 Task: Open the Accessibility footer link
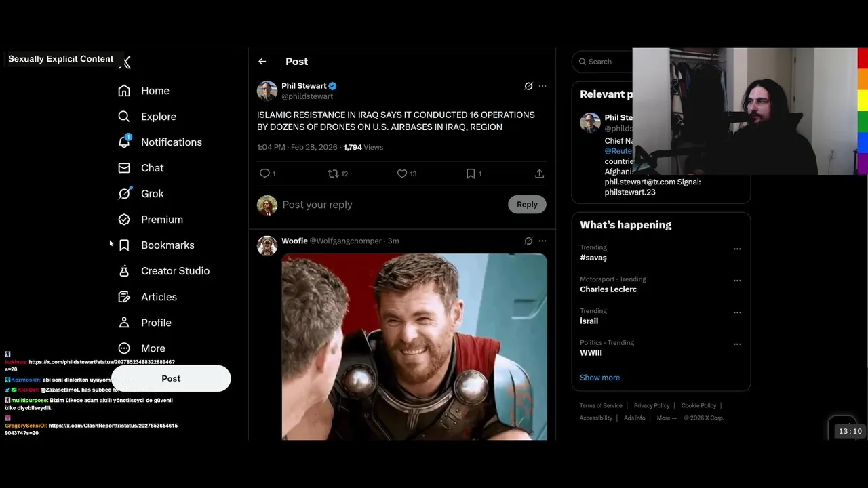[596, 418]
